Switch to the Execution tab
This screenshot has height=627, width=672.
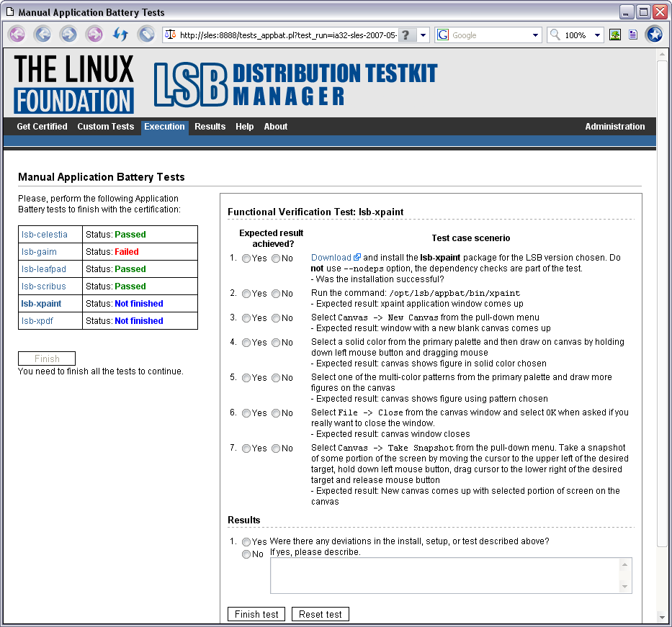tap(164, 127)
